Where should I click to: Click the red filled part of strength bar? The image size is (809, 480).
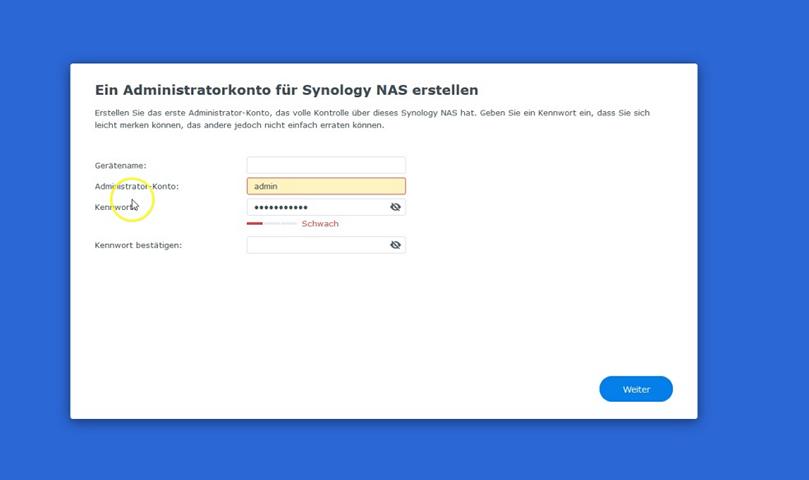pyautogui.click(x=254, y=223)
